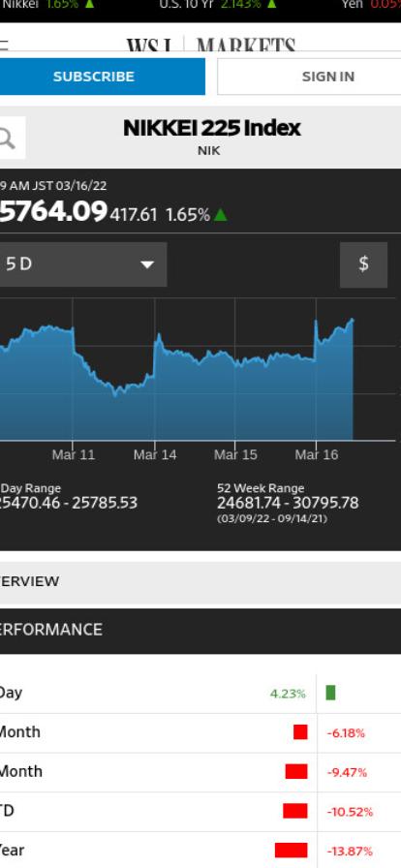Screen dimensions: 401x868
Task: Open the WSJ Markets header logo
Action: pos(211,45)
